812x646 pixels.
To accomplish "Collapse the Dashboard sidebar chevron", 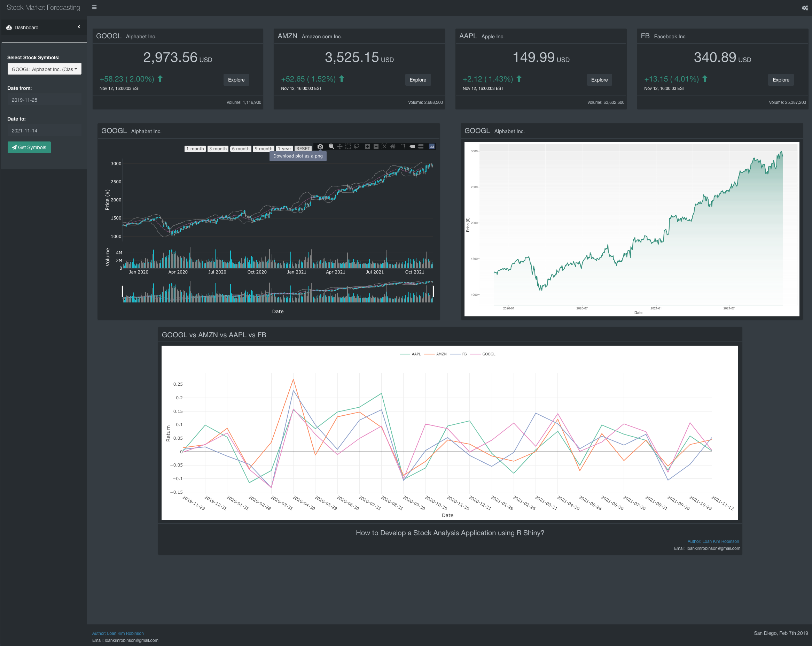I will tap(79, 27).
